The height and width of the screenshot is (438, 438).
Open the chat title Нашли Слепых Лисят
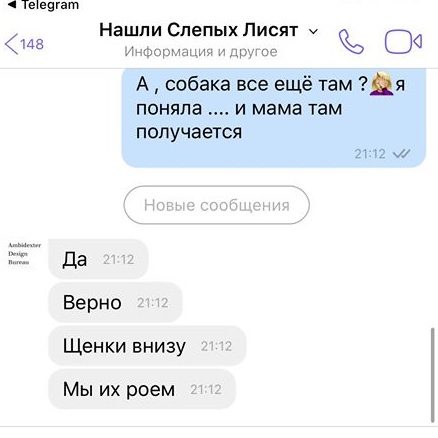[x=199, y=30]
